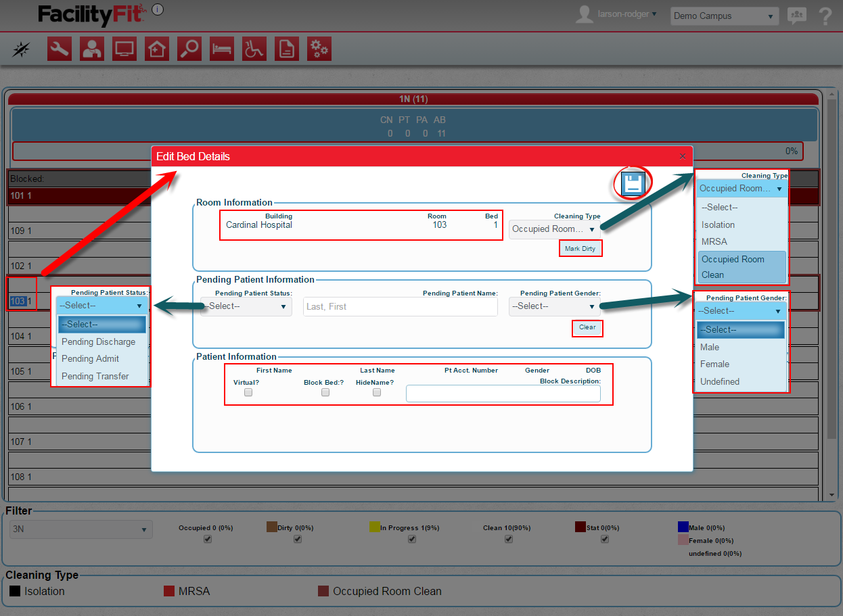Click the Clear button

(587, 328)
